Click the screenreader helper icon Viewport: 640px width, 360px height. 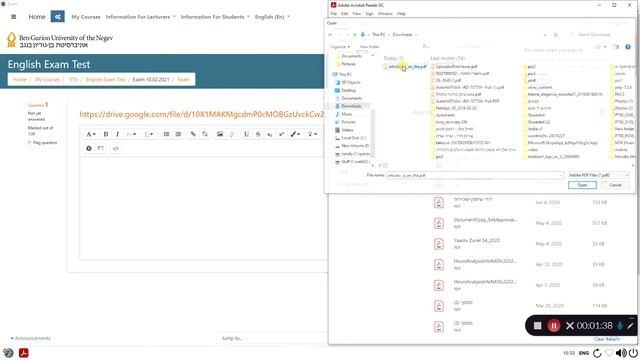101,148
